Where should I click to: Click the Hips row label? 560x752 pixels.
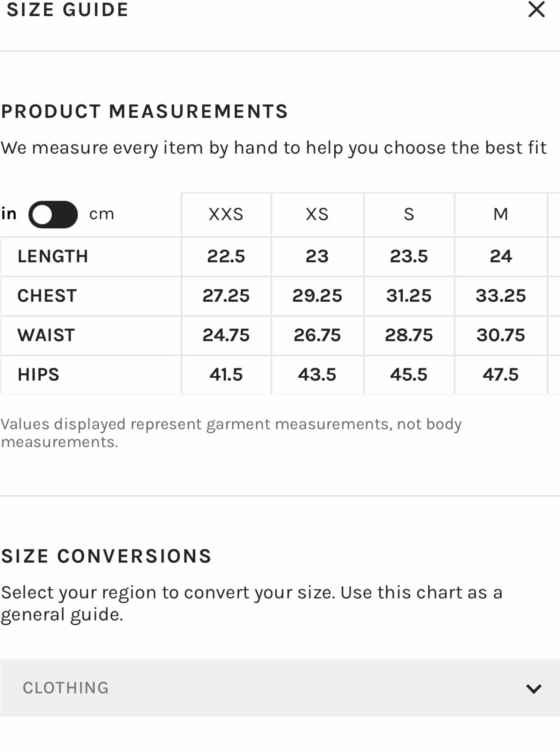click(38, 375)
